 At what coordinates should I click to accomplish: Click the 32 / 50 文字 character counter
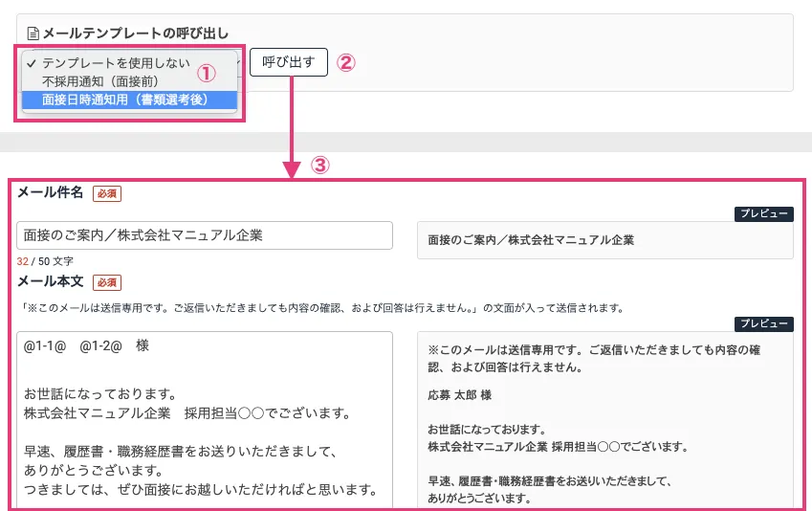point(45,260)
